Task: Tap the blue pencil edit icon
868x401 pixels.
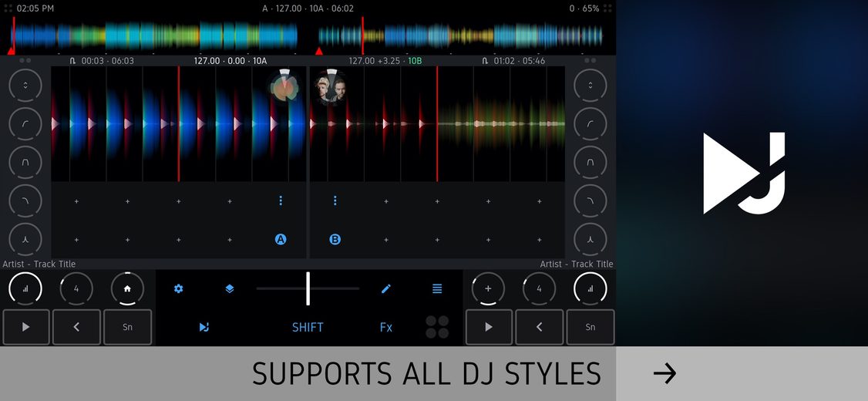Action: pyautogui.click(x=386, y=288)
